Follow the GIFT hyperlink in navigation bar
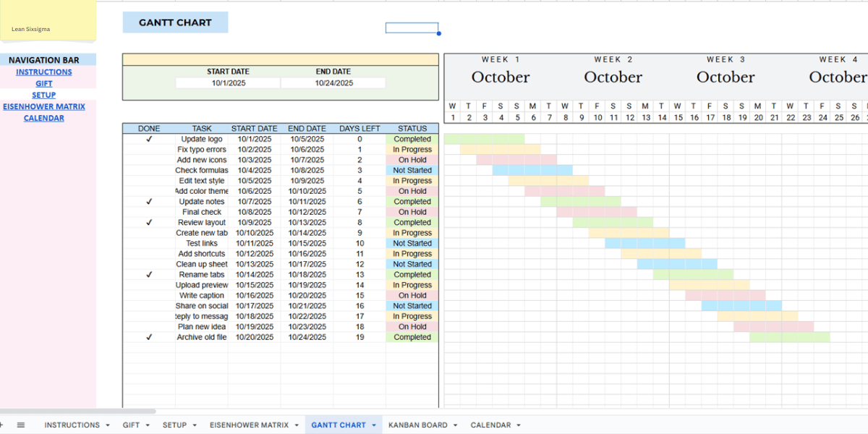Screen dimensions: 868x434 tap(44, 83)
